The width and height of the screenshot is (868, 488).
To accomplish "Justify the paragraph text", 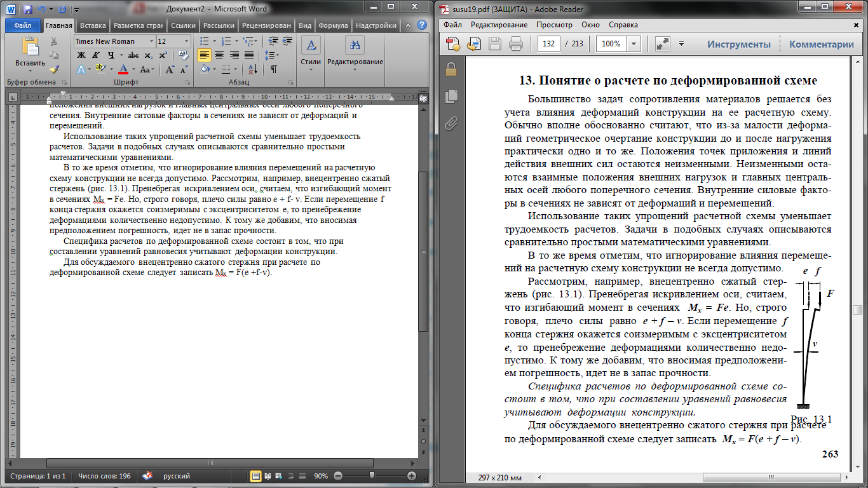I will click(249, 55).
